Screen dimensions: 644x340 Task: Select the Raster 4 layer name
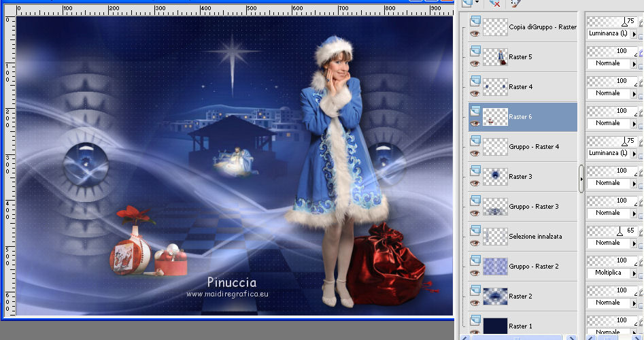tap(520, 87)
